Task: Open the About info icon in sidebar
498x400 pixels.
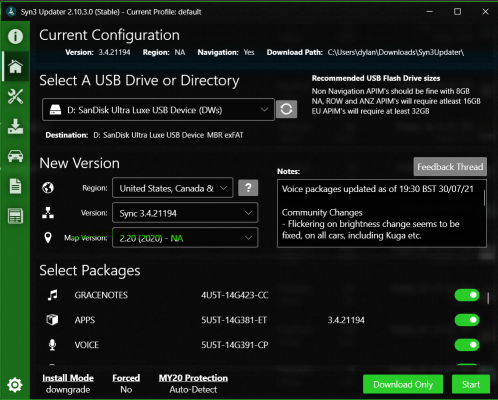Action: (15, 36)
